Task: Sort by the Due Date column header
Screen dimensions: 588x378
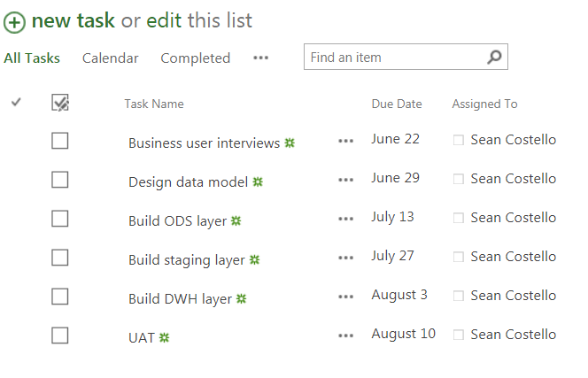Action: (396, 104)
